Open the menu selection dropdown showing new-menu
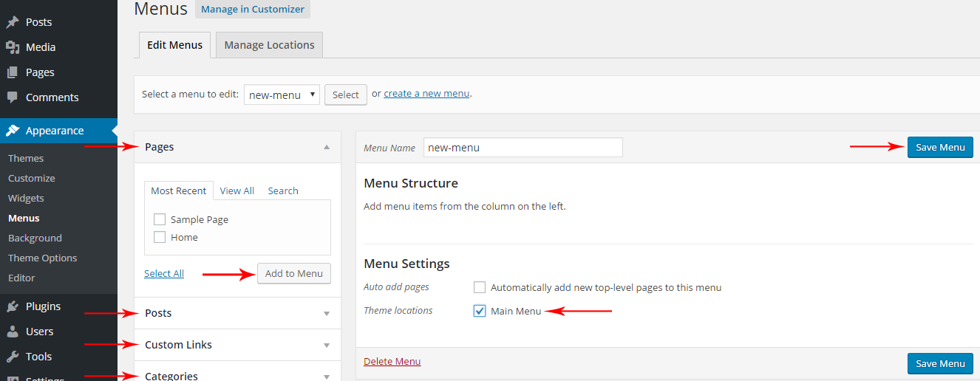The width and height of the screenshot is (980, 381). click(282, 95)
